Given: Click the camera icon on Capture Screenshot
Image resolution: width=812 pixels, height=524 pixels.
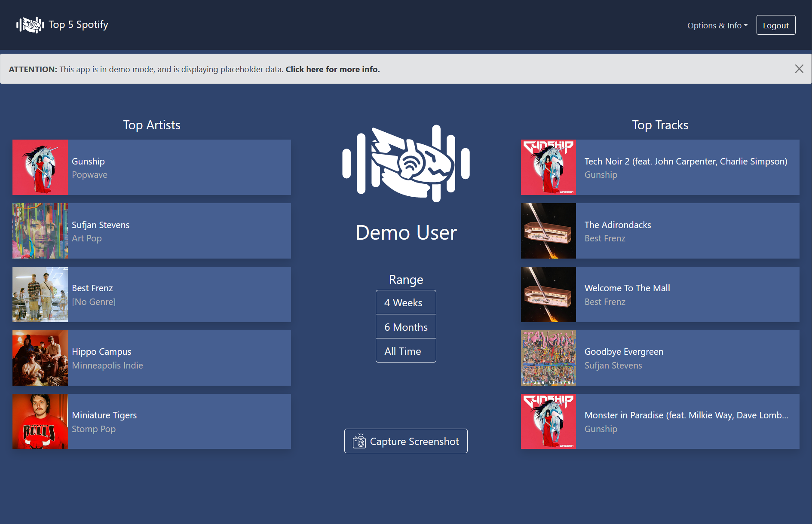Looking at the screenshot, I should [359, 441].
